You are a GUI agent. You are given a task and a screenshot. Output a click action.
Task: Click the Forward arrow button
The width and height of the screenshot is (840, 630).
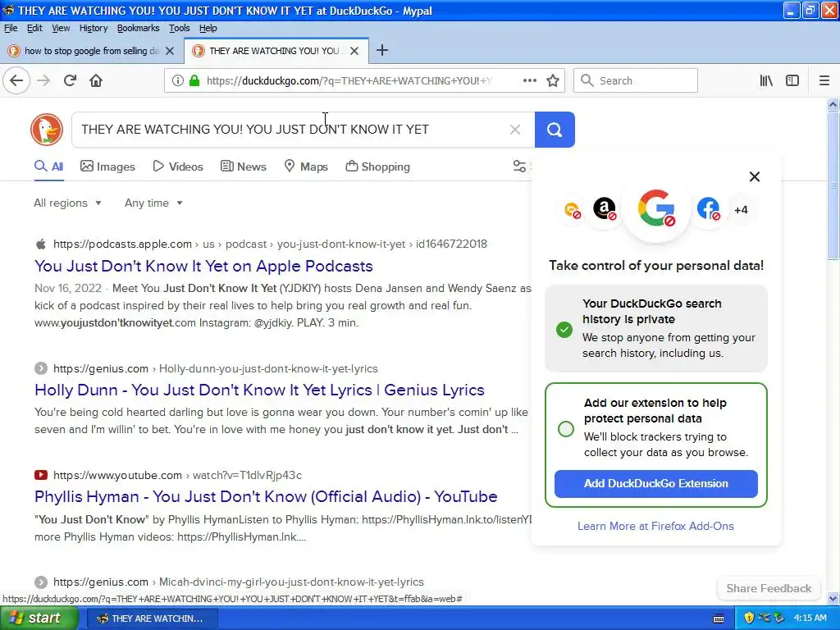(43, 81)
